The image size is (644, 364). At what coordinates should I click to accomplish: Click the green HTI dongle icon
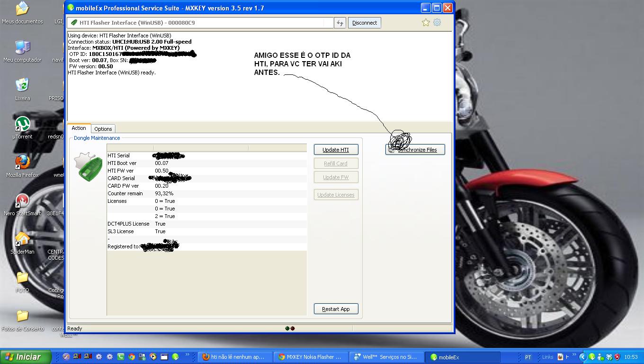pyautogui.click(x=88, y=166)
